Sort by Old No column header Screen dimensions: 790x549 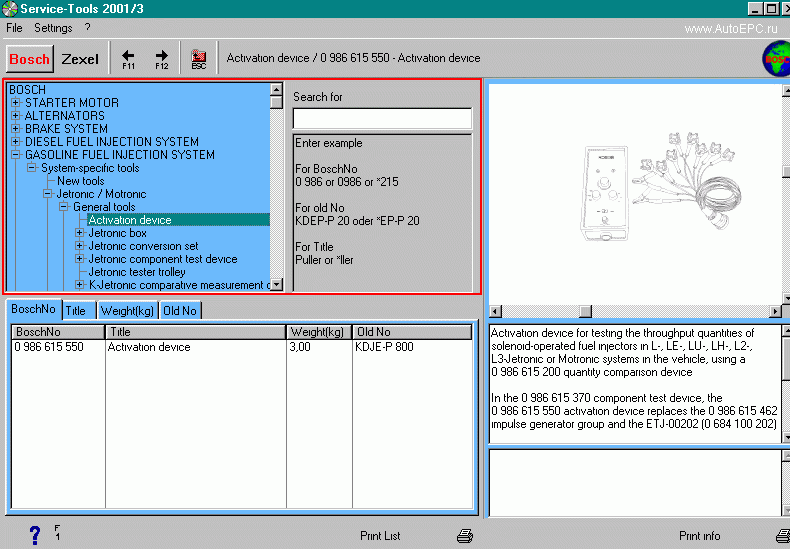[412, 332]
